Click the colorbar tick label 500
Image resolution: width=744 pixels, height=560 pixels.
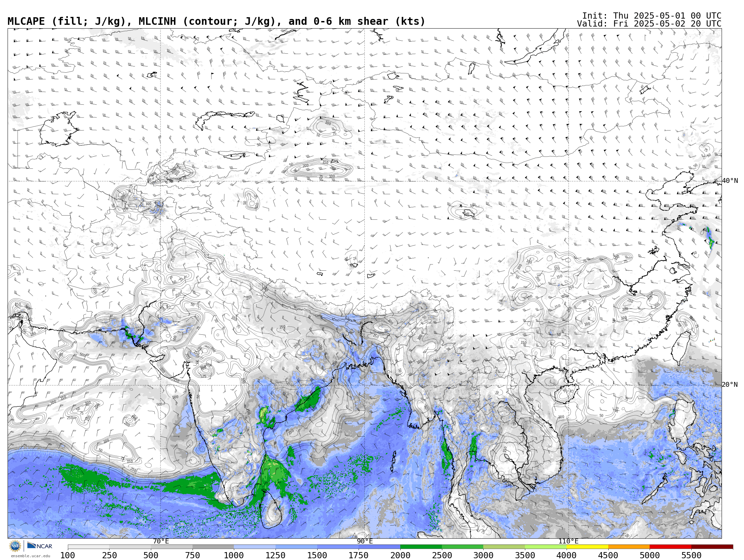point(151,555)
